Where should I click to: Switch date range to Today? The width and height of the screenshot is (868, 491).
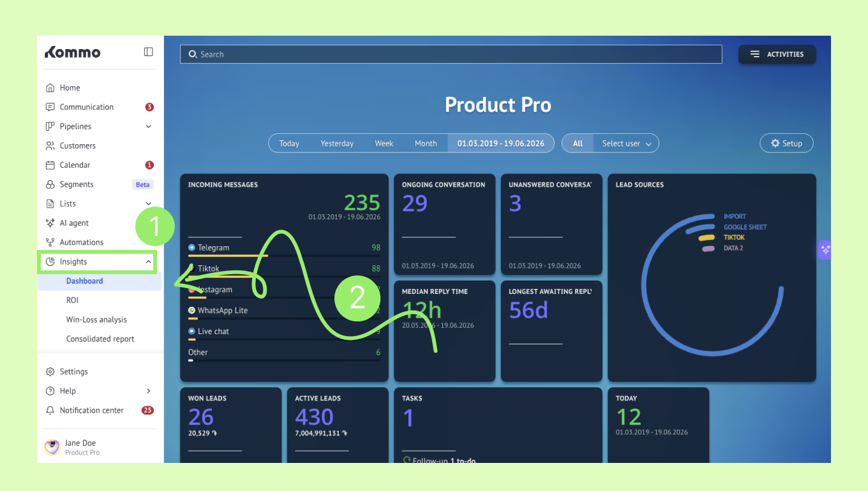[289, 143]
